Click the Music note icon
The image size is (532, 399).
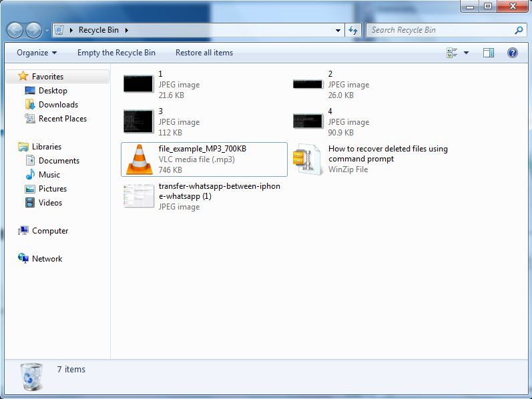(x=30, y=174)
